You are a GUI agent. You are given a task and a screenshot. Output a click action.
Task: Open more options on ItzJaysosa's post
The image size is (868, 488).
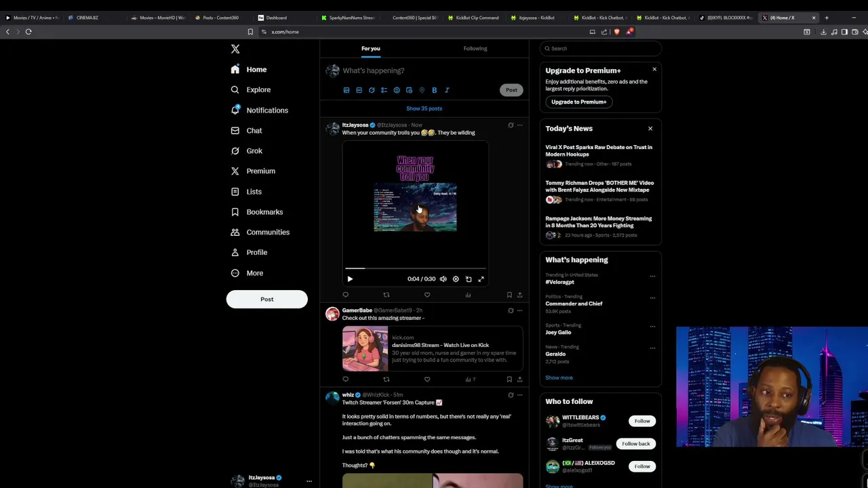pos(520,125)
